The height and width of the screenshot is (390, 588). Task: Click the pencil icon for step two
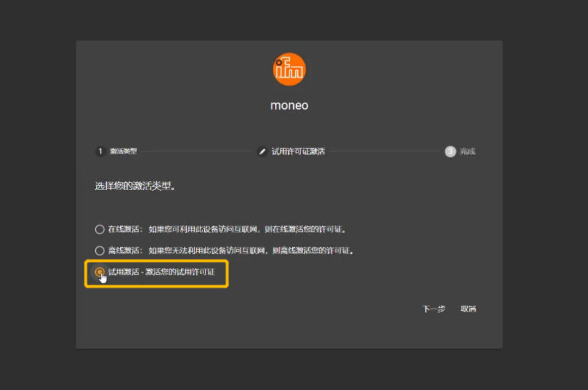pos(262,151)
